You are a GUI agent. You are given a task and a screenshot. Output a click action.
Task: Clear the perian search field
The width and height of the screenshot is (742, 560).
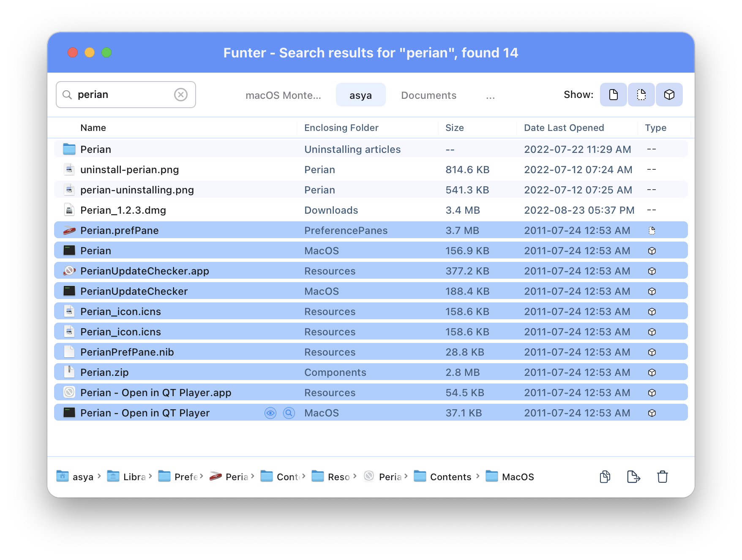coord(181,95)
